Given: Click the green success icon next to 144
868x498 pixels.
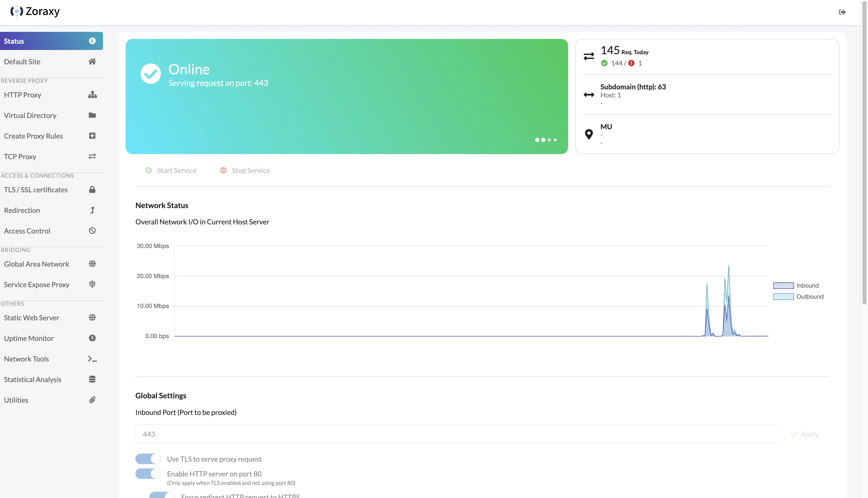Looking at the screenshot, I should click(x=604, y=63).
